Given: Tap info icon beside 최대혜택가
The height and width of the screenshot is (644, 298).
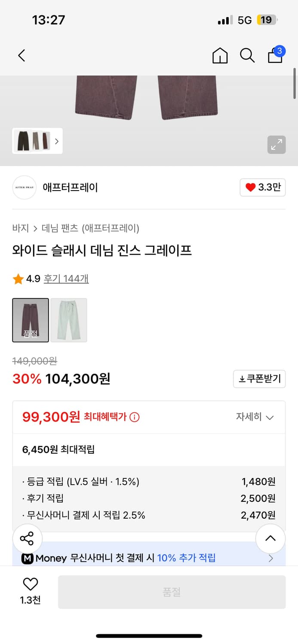Looking at the screenshot, I should pyautogui.click(x=135, y=417).
